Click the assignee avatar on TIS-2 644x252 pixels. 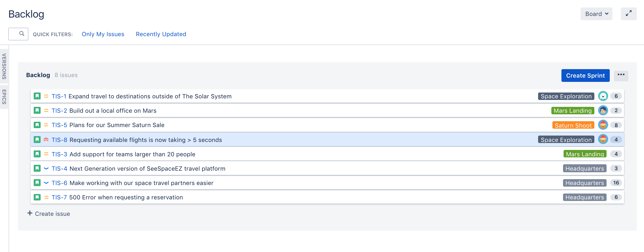pyautogui.click(x=603, y=110)
